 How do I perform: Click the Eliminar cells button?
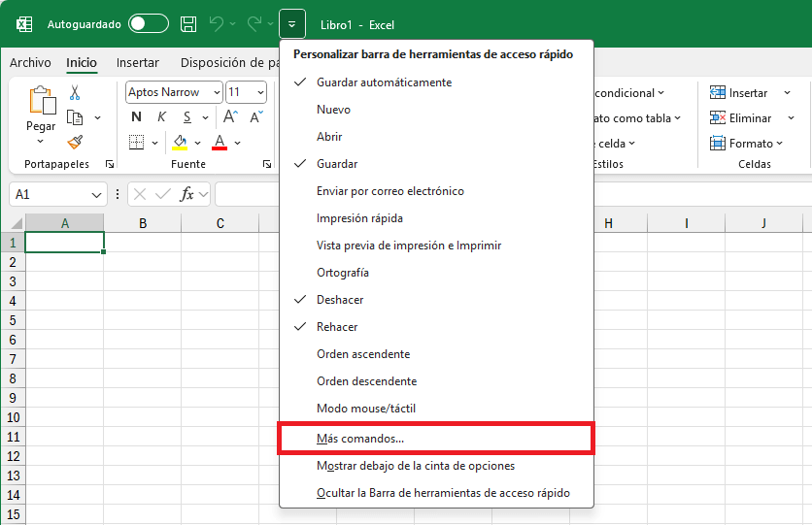(740, 118)
